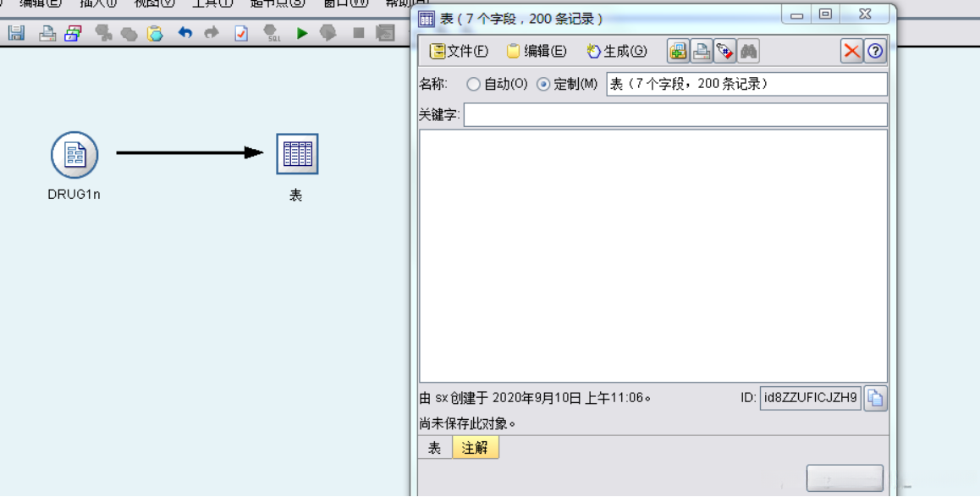
Task: Click the copy ID button next to ID field
Action: (x=875, y=398)
